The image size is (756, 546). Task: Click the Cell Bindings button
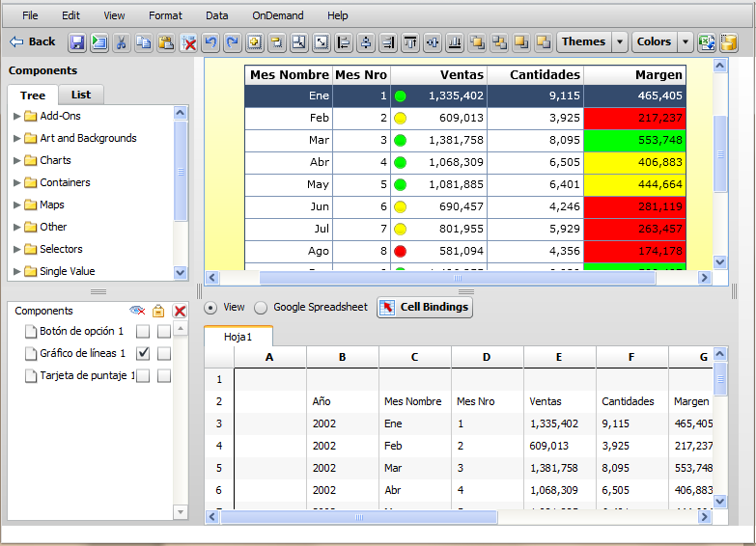pos(425,308)
